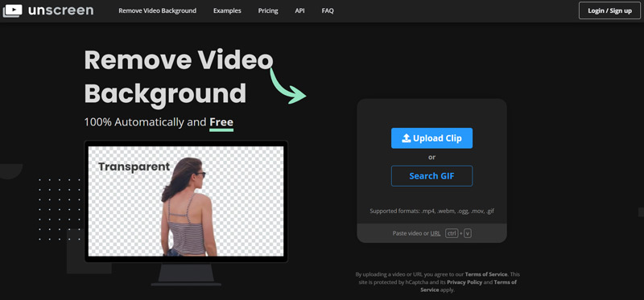This screenshot has width=644, height=300.
Task: Click the Login / Sign up button
Action: point(609,10)
